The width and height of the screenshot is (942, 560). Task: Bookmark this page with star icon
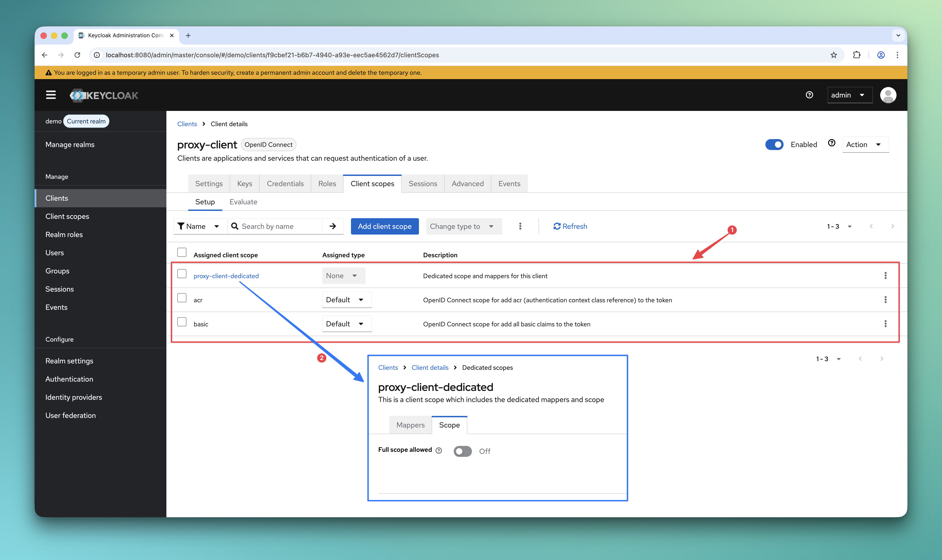(x=834, y=55)
